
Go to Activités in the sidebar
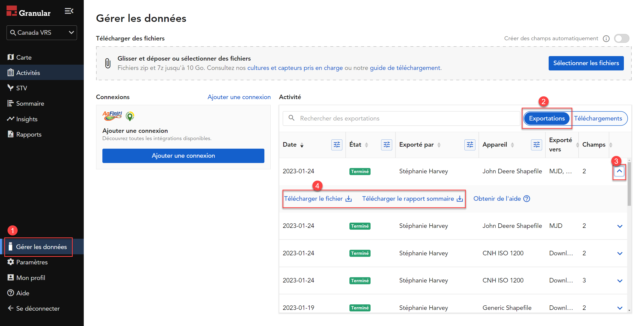click(42, 73)
